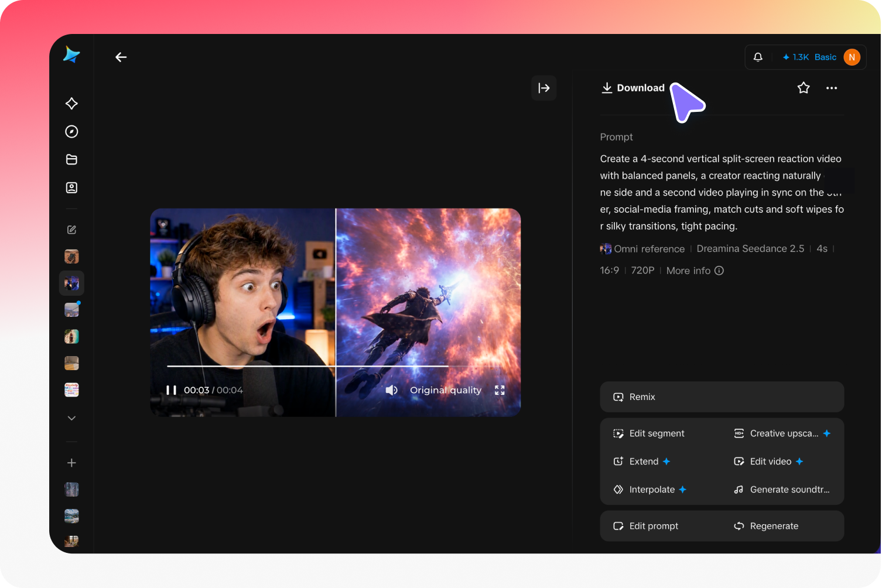Viewport: 882px width, 588px height.
Task: Expand the sidebar history chevron
Action: tap(71, 418)
